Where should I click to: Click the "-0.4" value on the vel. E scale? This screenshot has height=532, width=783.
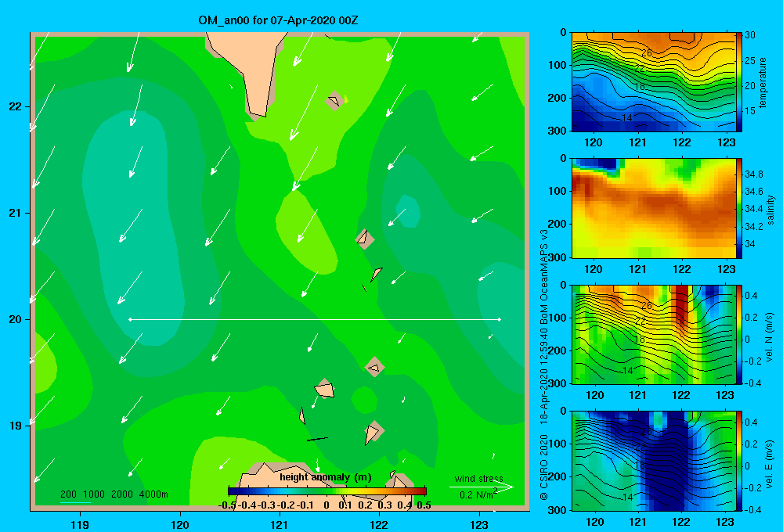click(752, 509)
